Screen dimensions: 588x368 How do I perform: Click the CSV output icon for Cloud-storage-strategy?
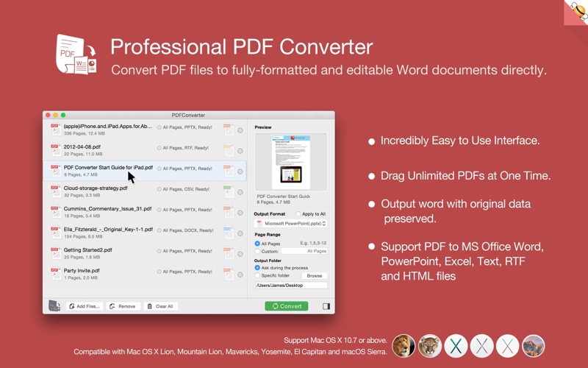click(229, 191)
